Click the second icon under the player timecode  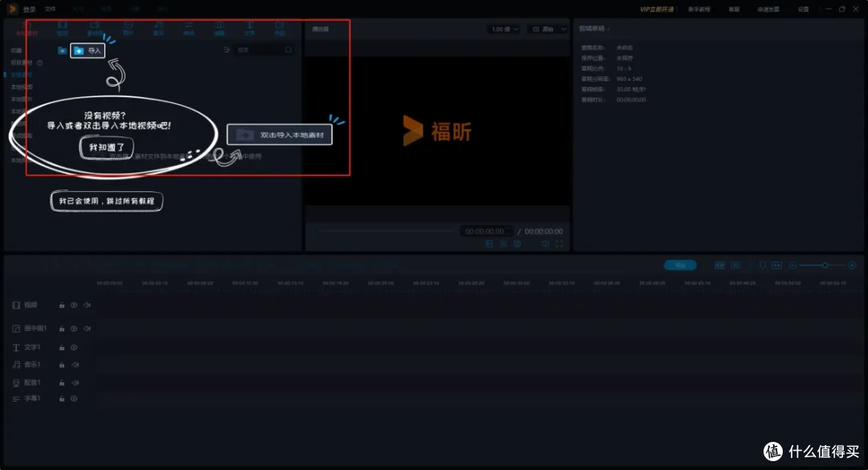(503, 243)
